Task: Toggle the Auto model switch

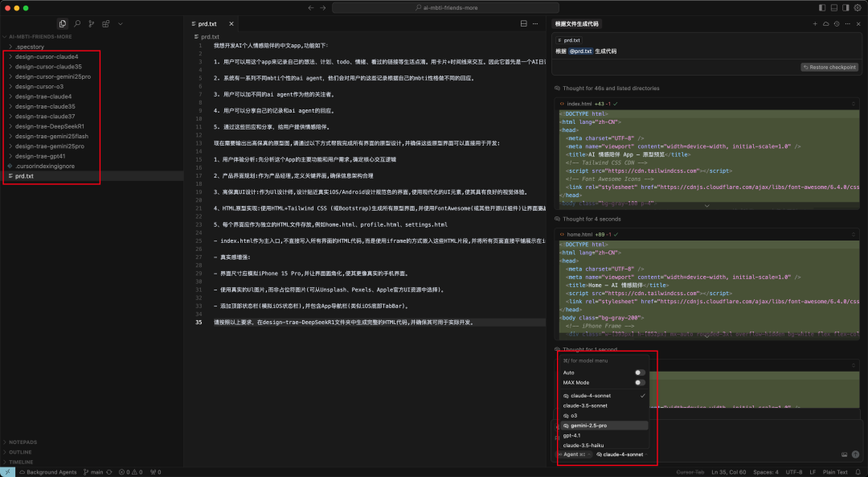Action: coord(640,373)
